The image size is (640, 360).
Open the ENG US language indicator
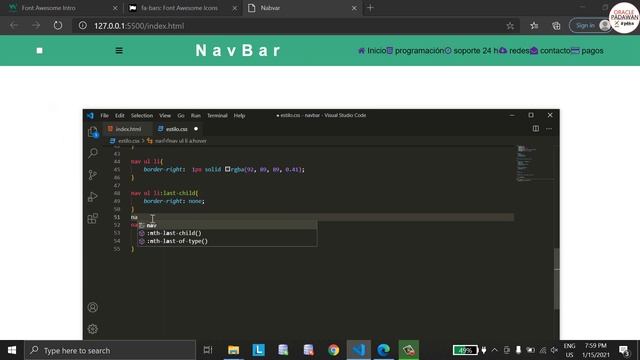pos(569,350)
